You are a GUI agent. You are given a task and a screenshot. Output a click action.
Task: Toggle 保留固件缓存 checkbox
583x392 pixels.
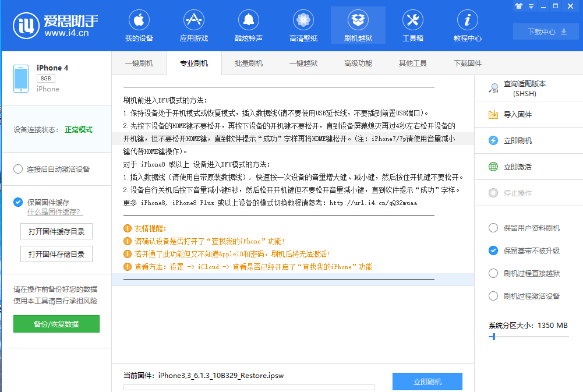pos(18,202)
